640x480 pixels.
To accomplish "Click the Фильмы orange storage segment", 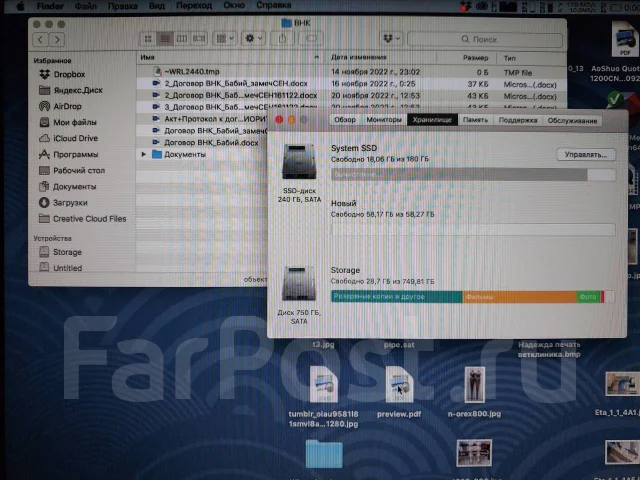I will click(519, 297).
